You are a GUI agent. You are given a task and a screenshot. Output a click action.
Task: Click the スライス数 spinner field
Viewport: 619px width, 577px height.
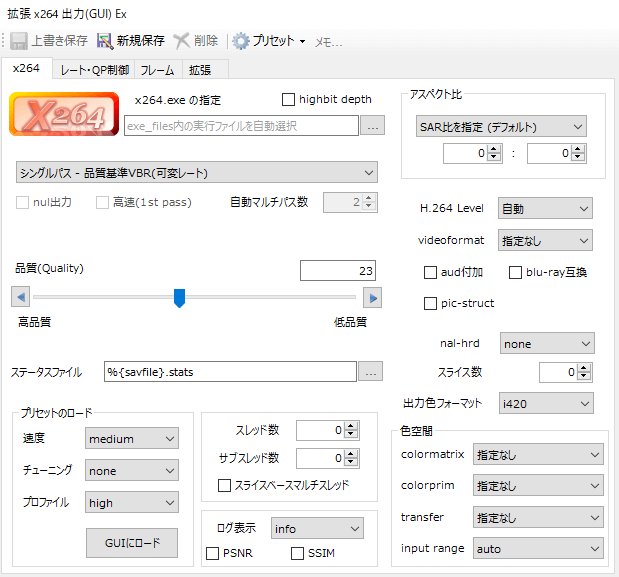pos(566,372)
